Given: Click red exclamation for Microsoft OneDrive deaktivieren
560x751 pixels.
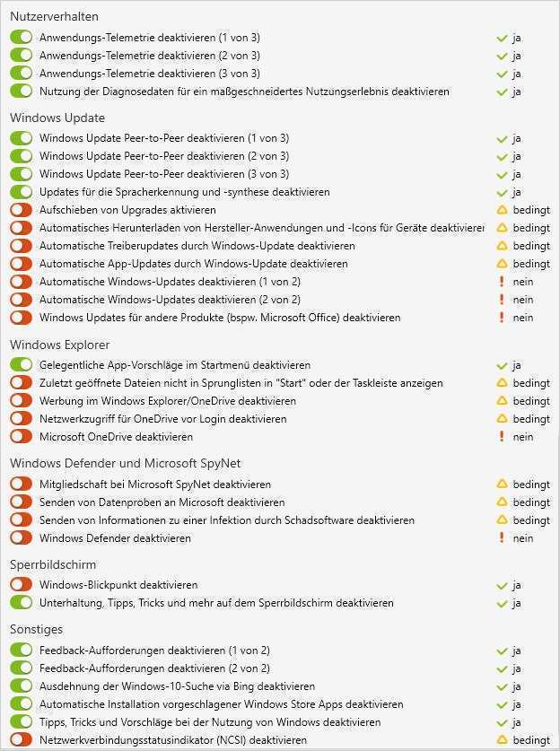Looking at the screenshot, I should pyautogui.click(x=503, y=437).
